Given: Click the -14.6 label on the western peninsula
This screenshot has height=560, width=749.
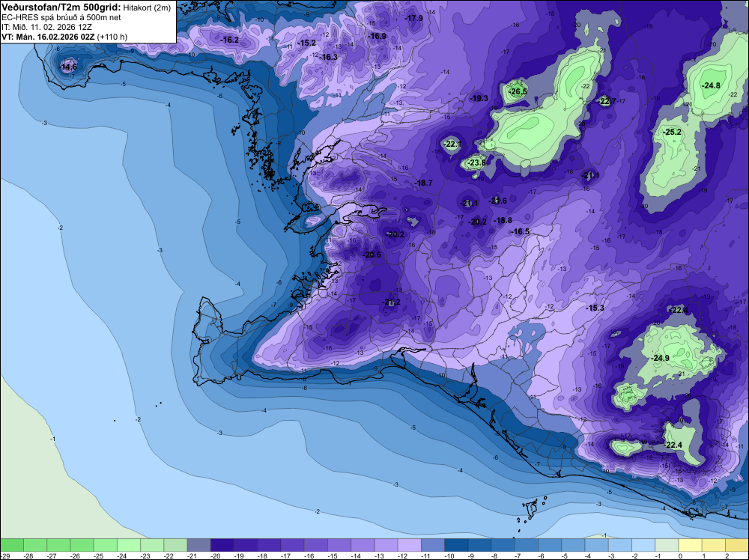Looking at the screenshot, I should tap(68, 67).
